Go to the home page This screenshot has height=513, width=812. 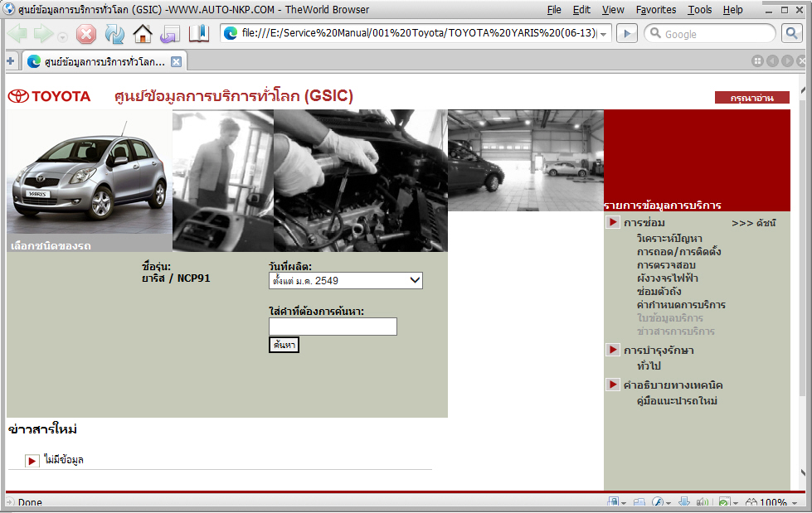pos(143,34)
